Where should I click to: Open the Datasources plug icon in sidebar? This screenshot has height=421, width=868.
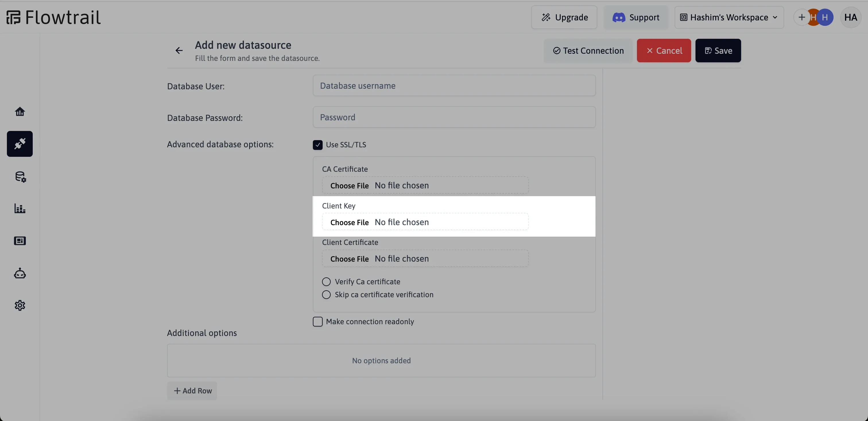pyautogui.click(x=20, y=144)
